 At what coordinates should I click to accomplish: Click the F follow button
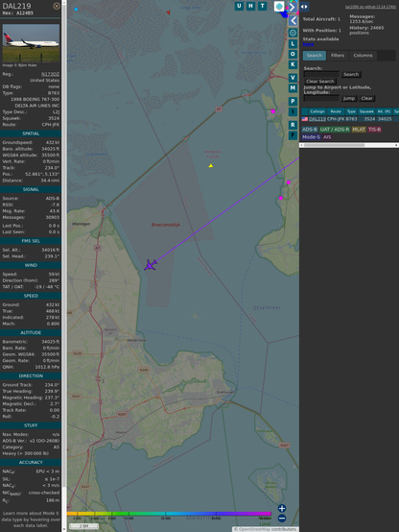[x=293, y=135]
